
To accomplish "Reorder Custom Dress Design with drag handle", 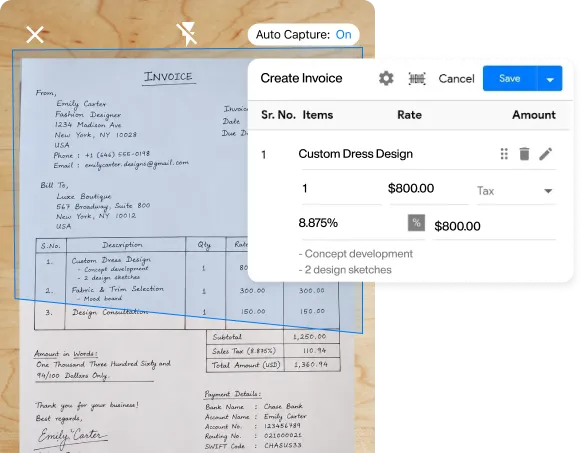I will [504, 154].
